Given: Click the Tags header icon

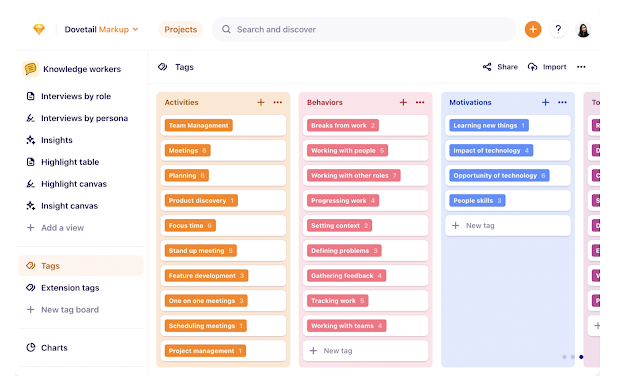Looking at the screenshot, I should [162, 67].
